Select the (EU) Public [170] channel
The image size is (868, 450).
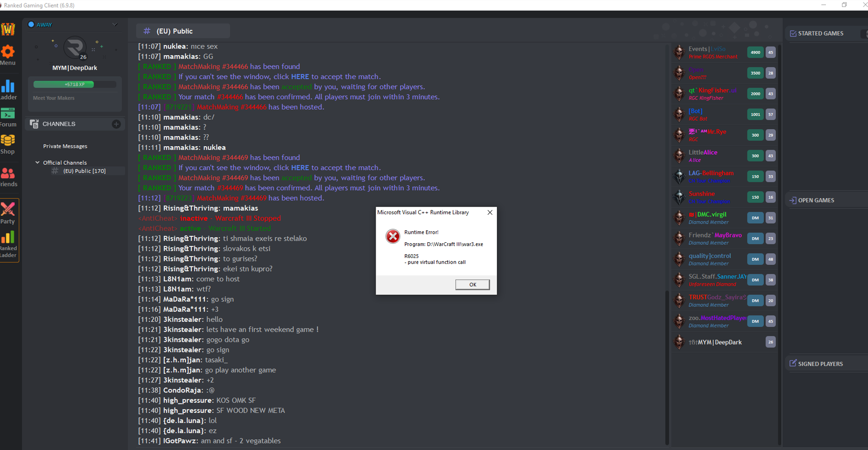(84, 171)
